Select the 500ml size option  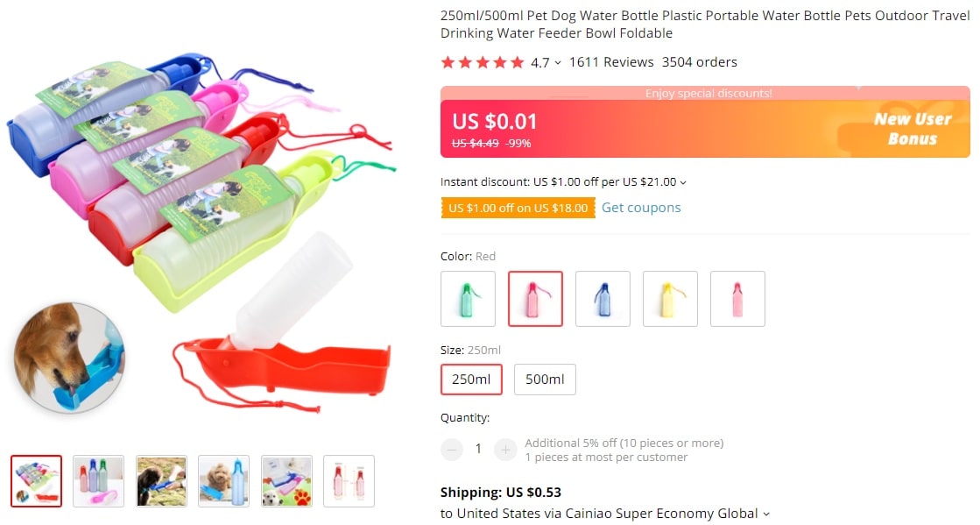[545, 380]
